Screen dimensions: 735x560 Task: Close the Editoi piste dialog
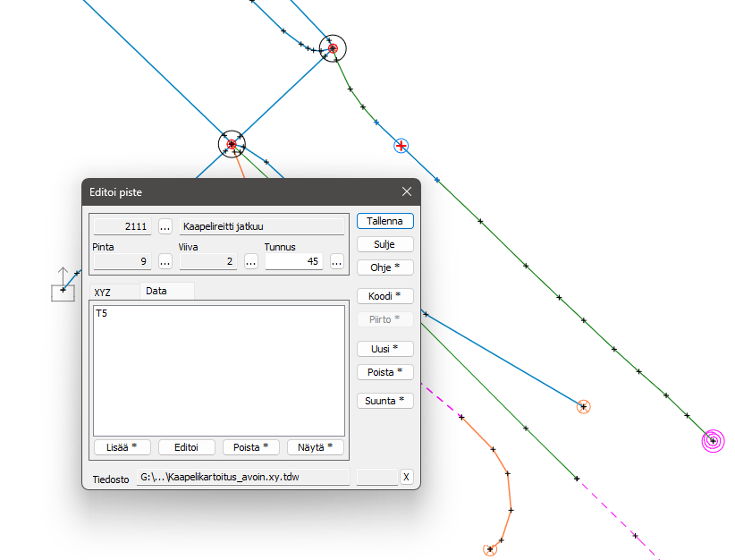click(x=407, y=191)
